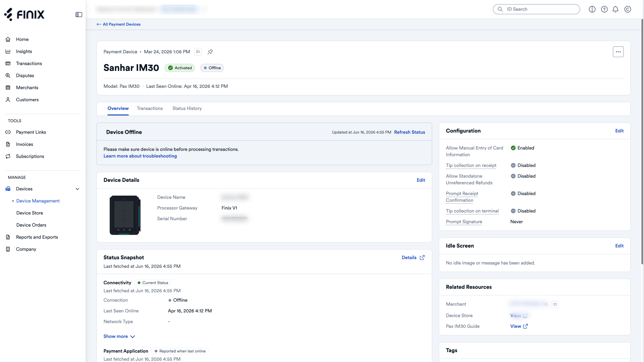Click Tip collection on receipt label
This screenshot has height=362, width=644.
tap(471, 165)
